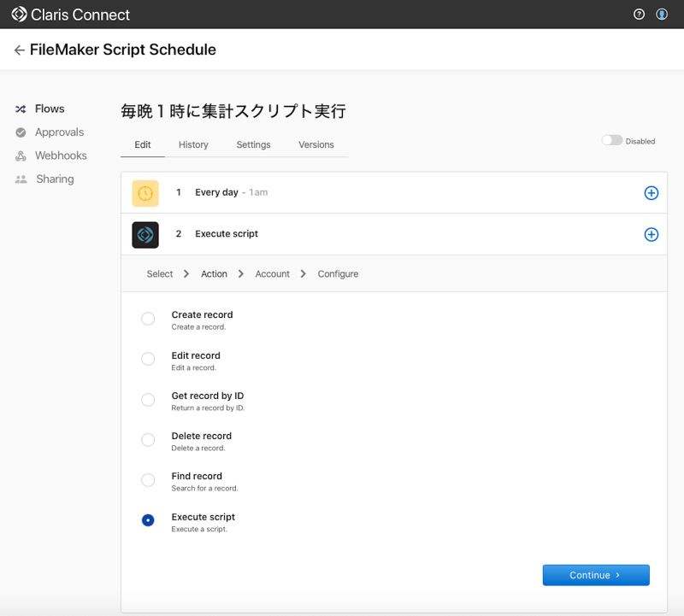Go to the Configure breadcrumb step

pos(338,273)
